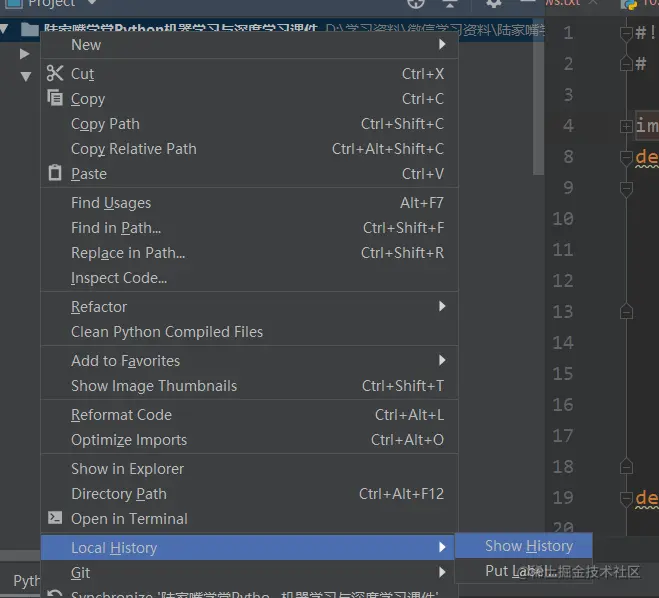659x598 pixels.
Task: Choose the Git menu entry
Action: pos(248,572)
